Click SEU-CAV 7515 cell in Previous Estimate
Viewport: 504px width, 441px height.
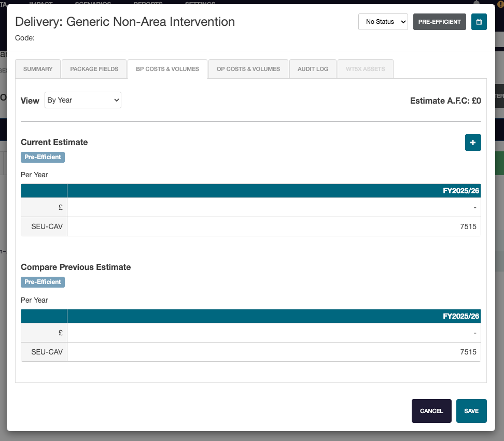coord(273,352)
